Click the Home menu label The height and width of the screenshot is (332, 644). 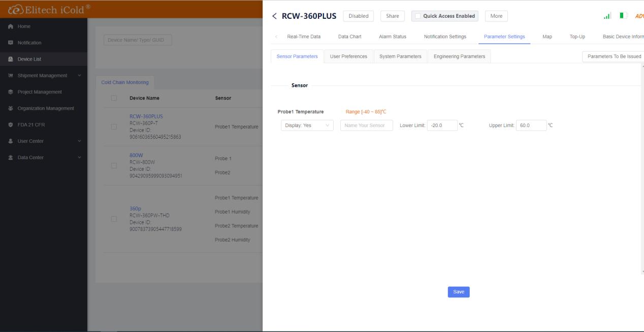23,26
